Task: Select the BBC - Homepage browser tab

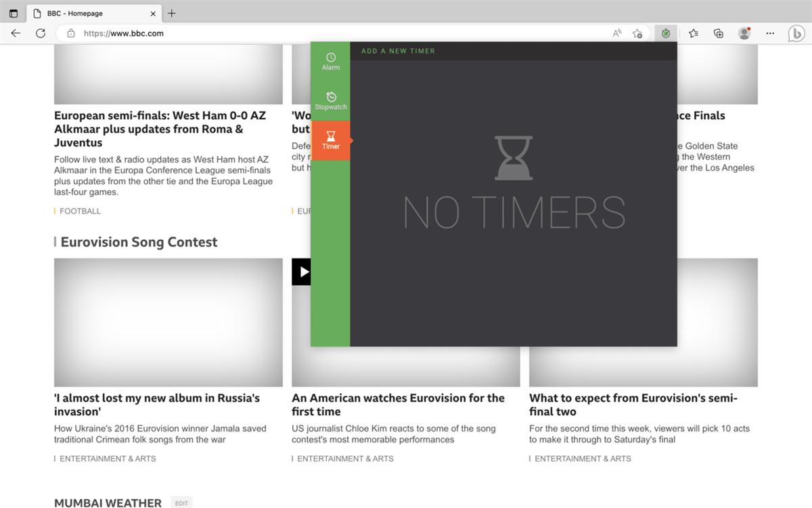Action: [x=88, y=13]
